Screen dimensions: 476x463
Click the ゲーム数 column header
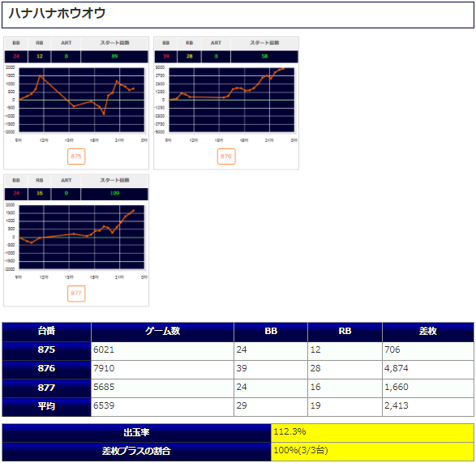click(x=162, y=332)
